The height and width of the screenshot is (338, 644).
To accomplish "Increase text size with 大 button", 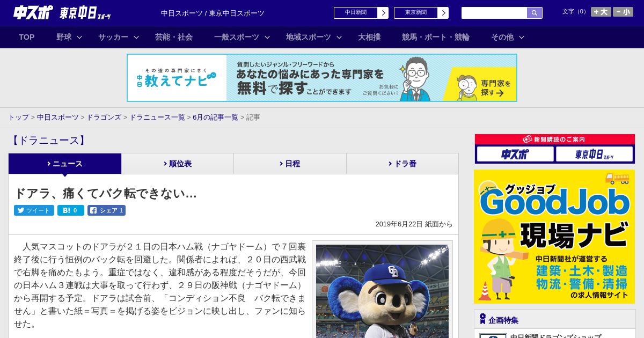I will [x=601, y=12].
